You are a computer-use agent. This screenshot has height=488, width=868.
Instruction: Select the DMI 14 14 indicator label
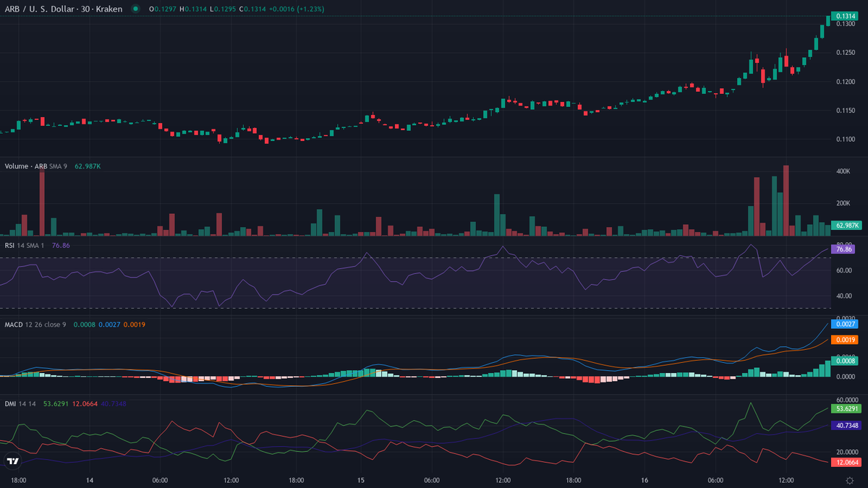pos(20,403)
